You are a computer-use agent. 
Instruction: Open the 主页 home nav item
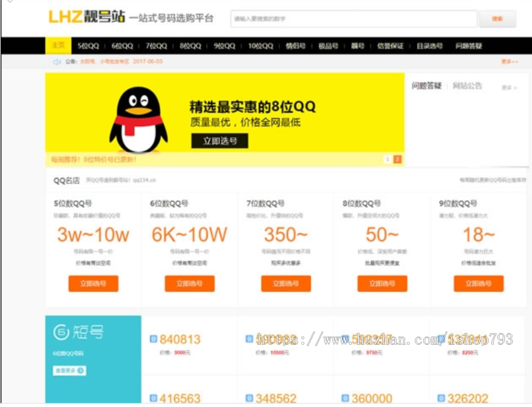tap(59, 46)
